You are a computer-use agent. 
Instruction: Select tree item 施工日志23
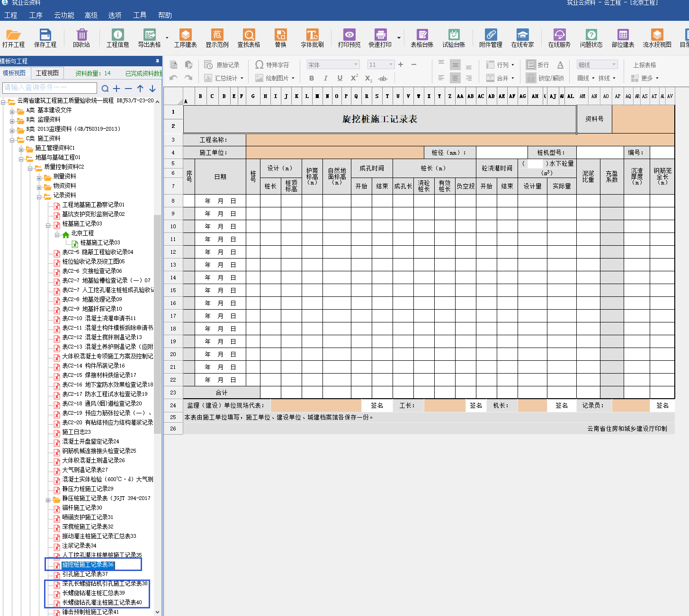[x=76, y=432]
